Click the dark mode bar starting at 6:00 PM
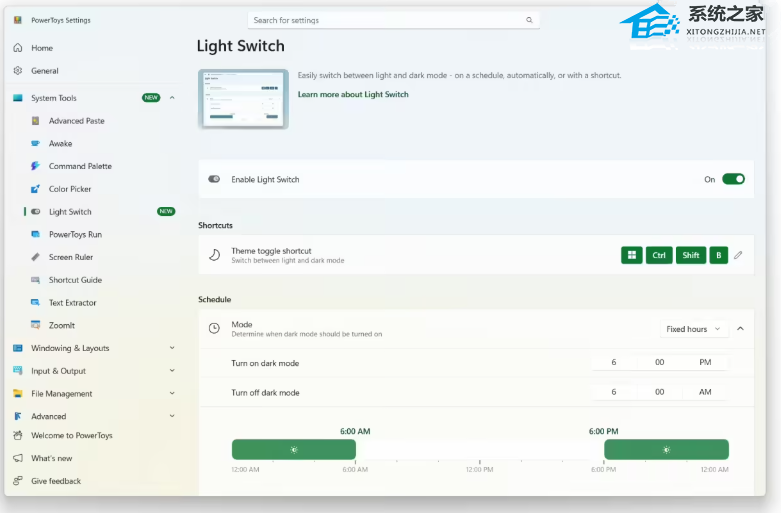This screenshot has height=513, width=781. 666,449
